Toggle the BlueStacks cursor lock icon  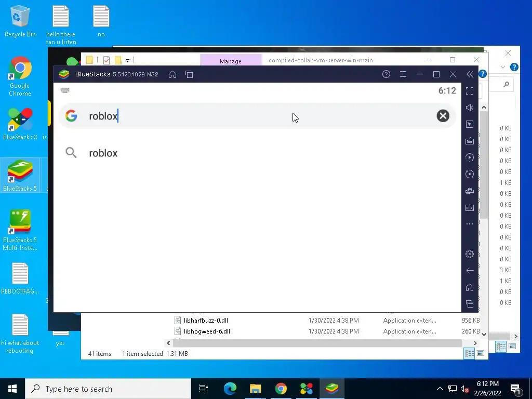pyautogui.click(x=470, y=124)
